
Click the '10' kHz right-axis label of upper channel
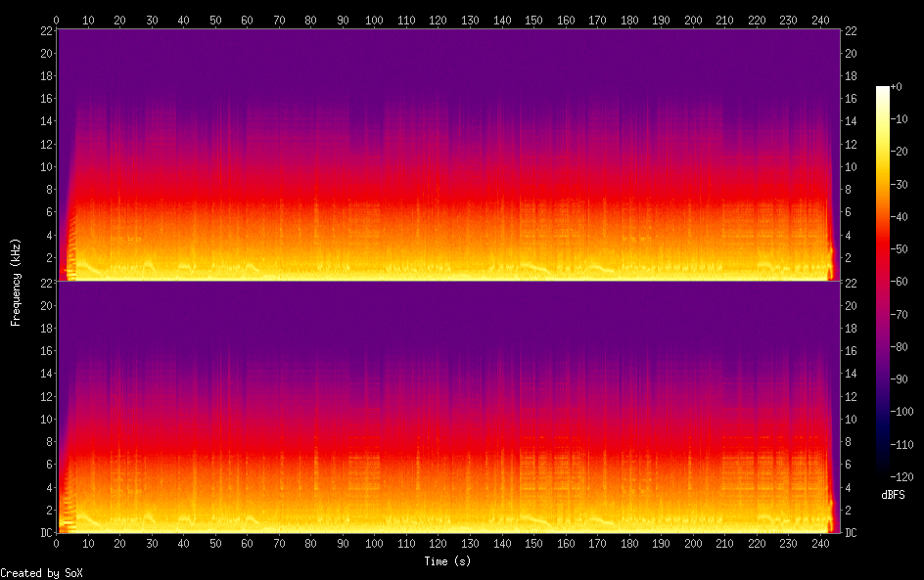tap(851, 166)
